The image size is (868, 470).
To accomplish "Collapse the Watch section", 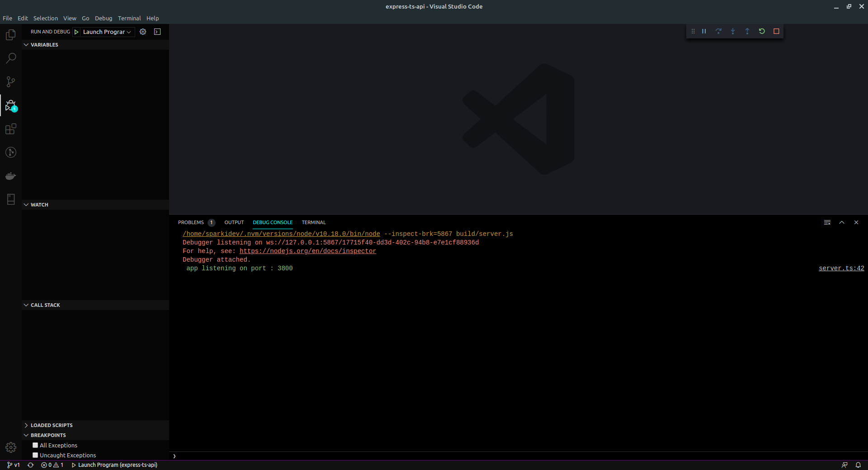I will [x=95, y=205].
